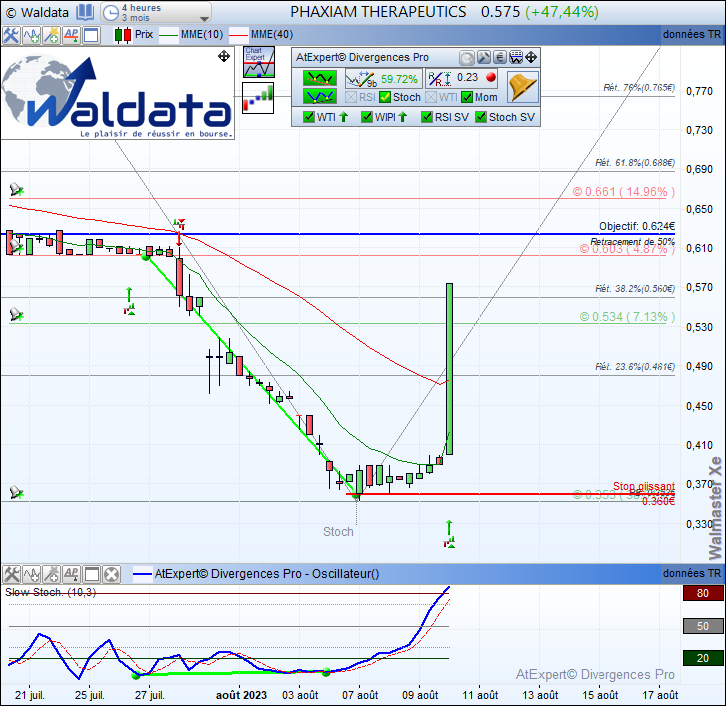Toggle the bearish divergence green button

(320, 78)
